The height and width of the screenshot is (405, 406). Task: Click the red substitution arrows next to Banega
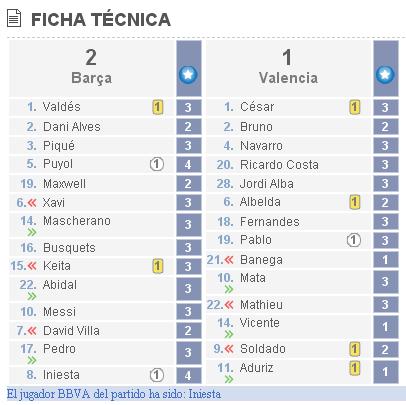(229, 260)
